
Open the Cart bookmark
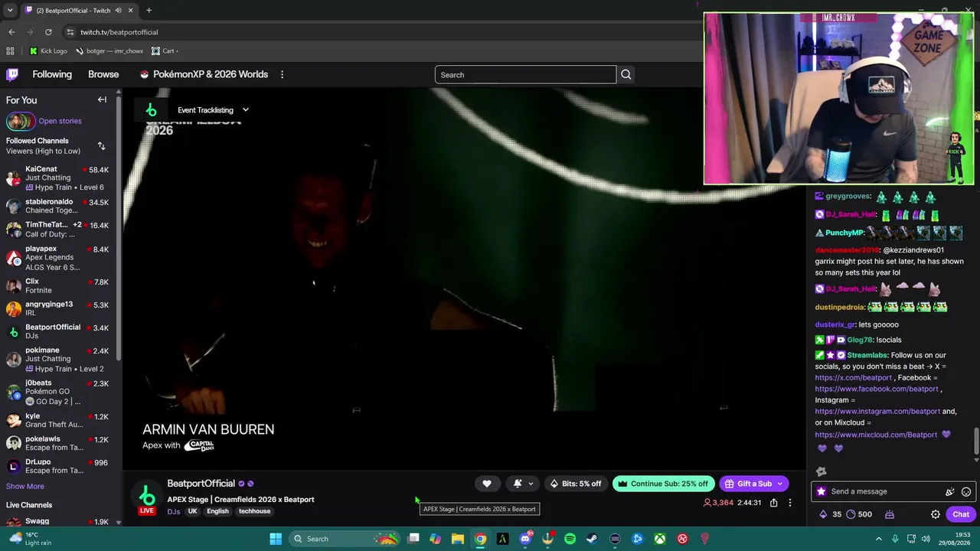[165, 51]
